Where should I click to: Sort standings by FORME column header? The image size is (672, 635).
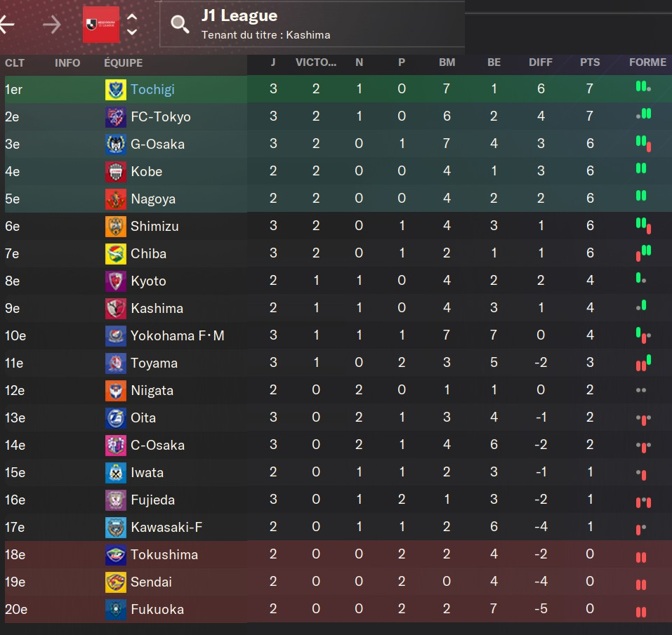click(647, 62)
